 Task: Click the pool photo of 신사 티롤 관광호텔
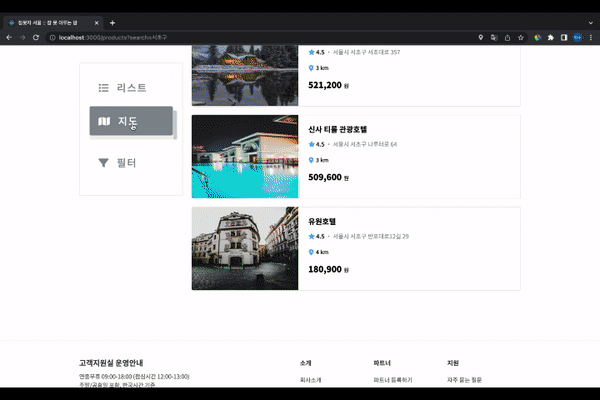(x=245, y=157)
